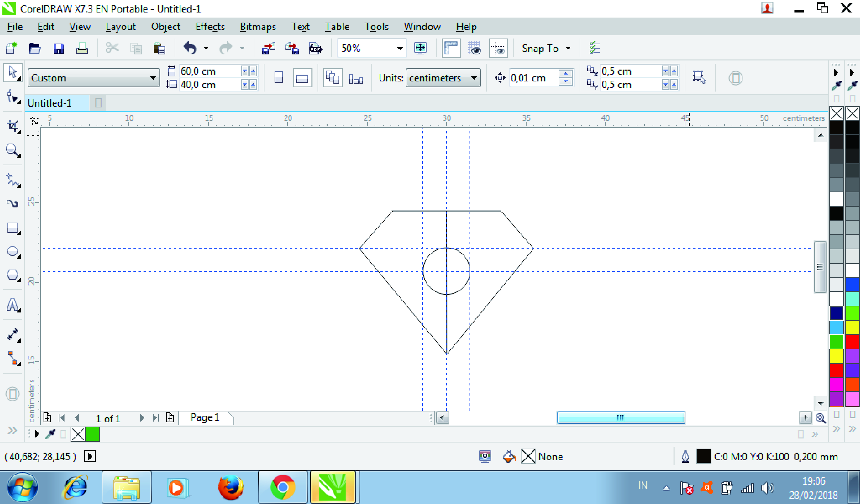The image size is (860, 504).
Task: Toggle Show Guidelines button
Action: tap(498, 48)
